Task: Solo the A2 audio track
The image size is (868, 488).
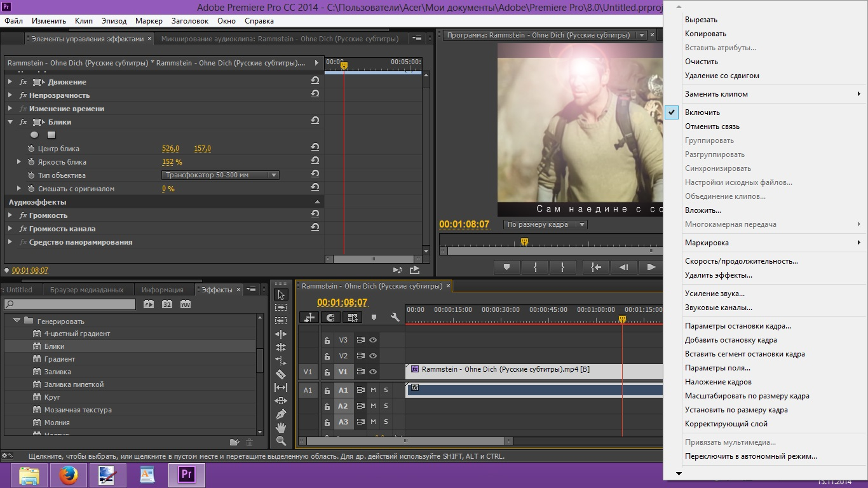Action: pyautogui.click(x=386, y=406)
